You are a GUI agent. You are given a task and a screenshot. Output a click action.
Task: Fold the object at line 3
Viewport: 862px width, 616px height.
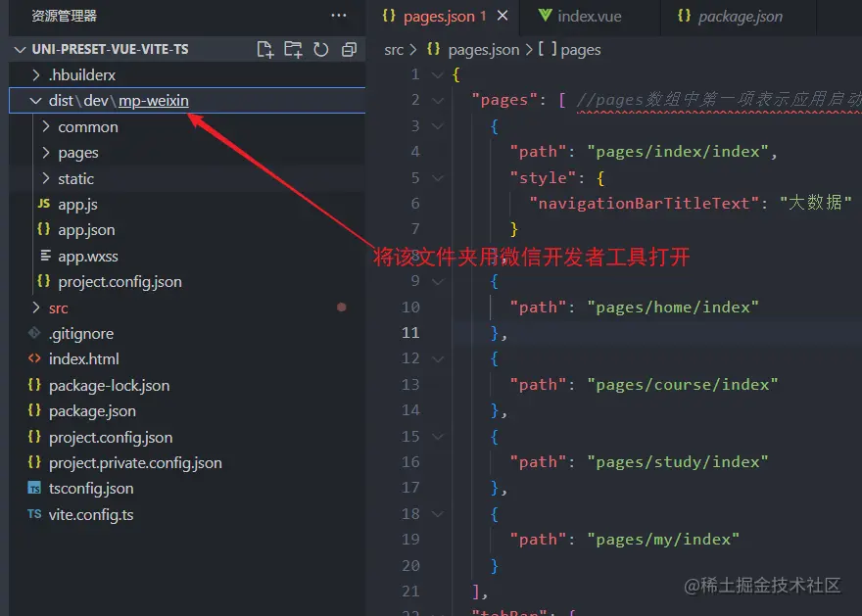pos(438,126)
